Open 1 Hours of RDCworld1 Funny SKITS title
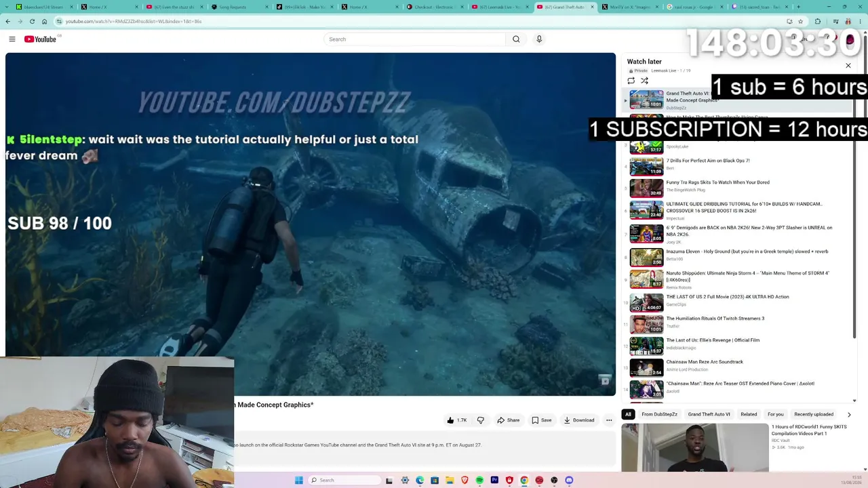 tap(809, 430)
